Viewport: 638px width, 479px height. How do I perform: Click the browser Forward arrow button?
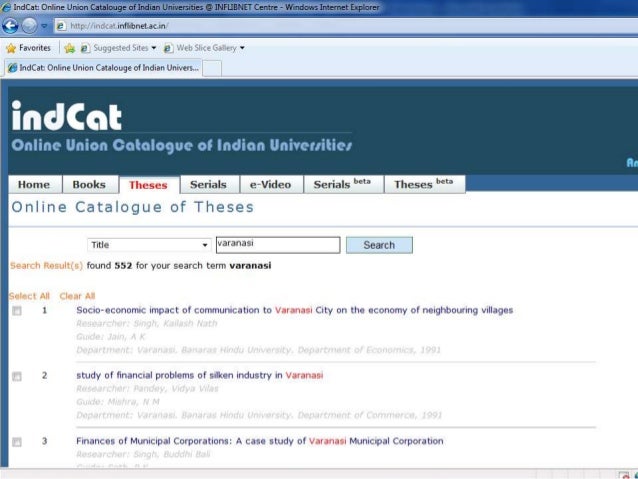pyautogui.click(x=29, y=26)
